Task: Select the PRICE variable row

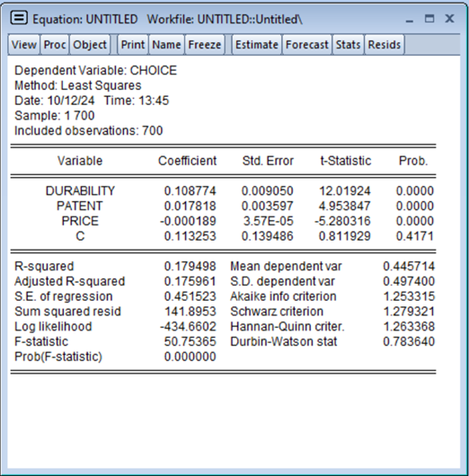Action: point(223,221)
